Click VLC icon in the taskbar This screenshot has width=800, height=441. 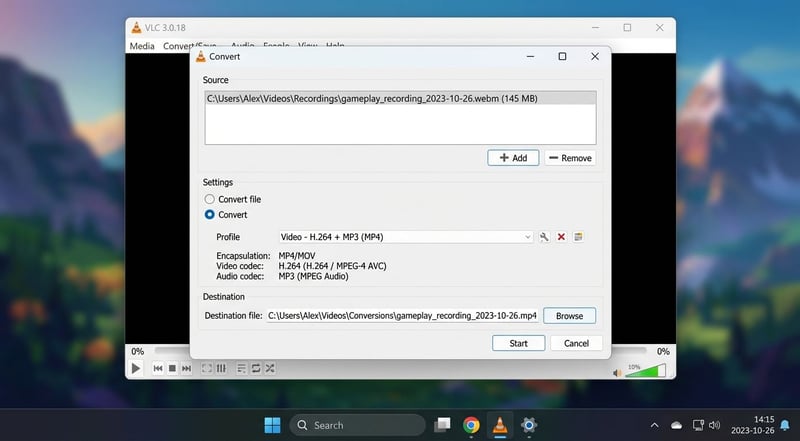(500, 425)
